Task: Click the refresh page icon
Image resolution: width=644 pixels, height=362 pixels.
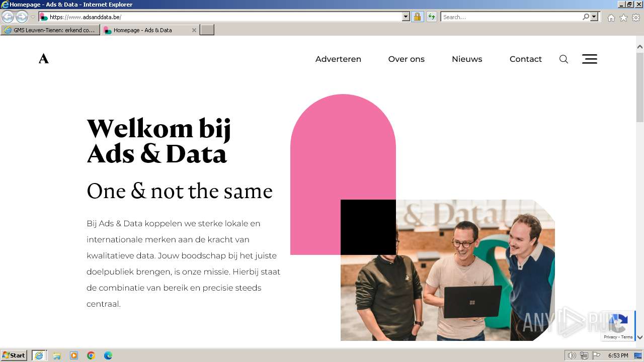Action: [431, 17]
